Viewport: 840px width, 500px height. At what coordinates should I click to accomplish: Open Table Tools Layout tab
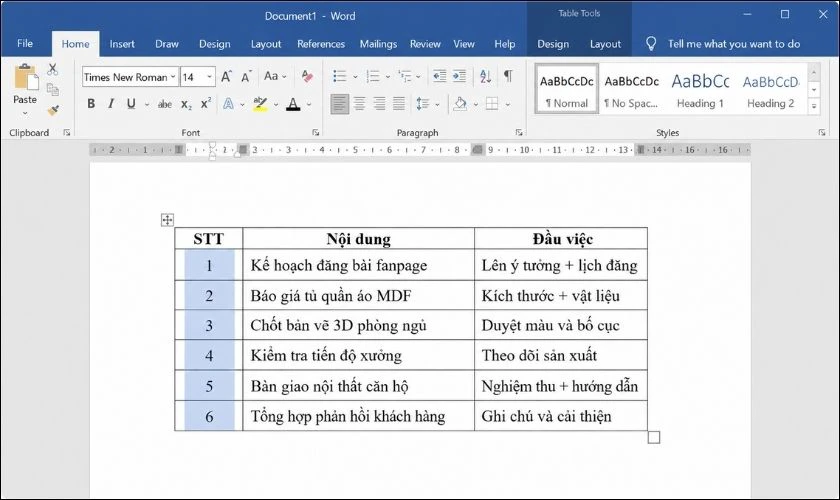point(605,44)
